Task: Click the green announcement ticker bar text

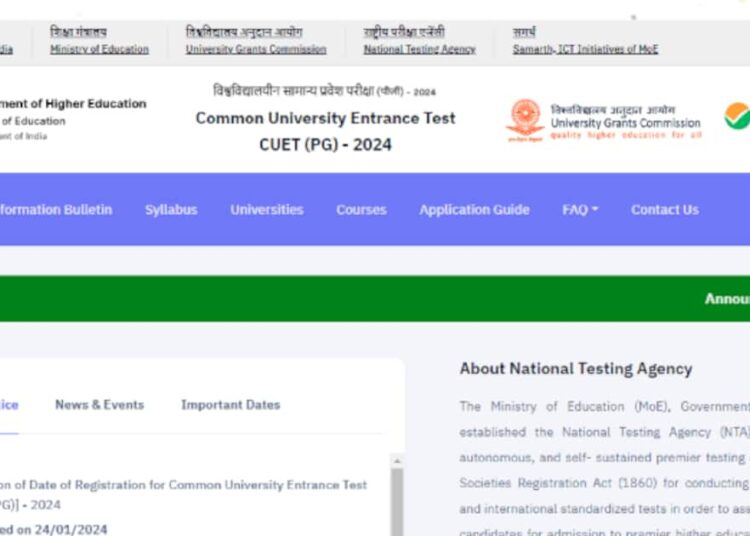Action: pyautogui.click(x=727, y=299)
